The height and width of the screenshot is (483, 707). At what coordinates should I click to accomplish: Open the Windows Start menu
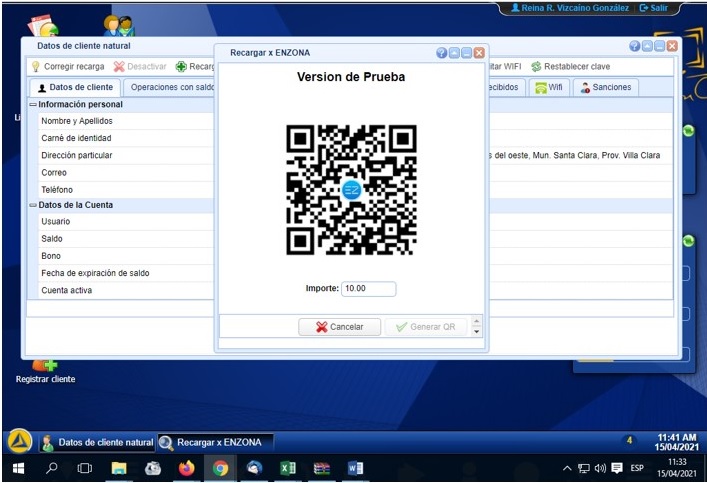(18, 469)
